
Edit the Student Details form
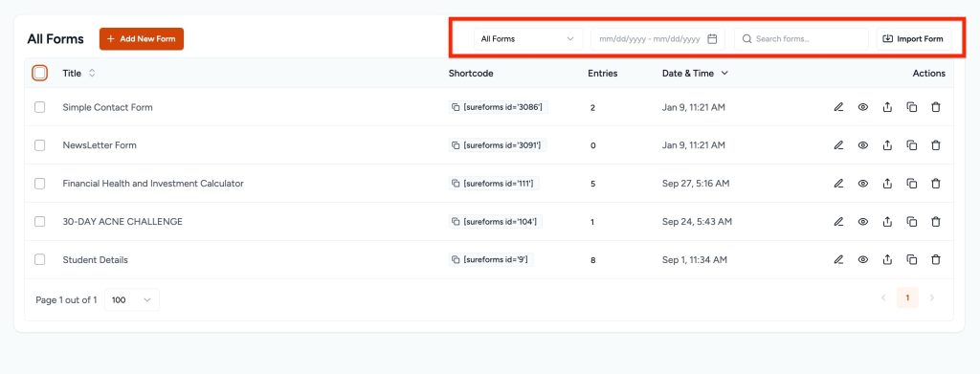[838, 260]
